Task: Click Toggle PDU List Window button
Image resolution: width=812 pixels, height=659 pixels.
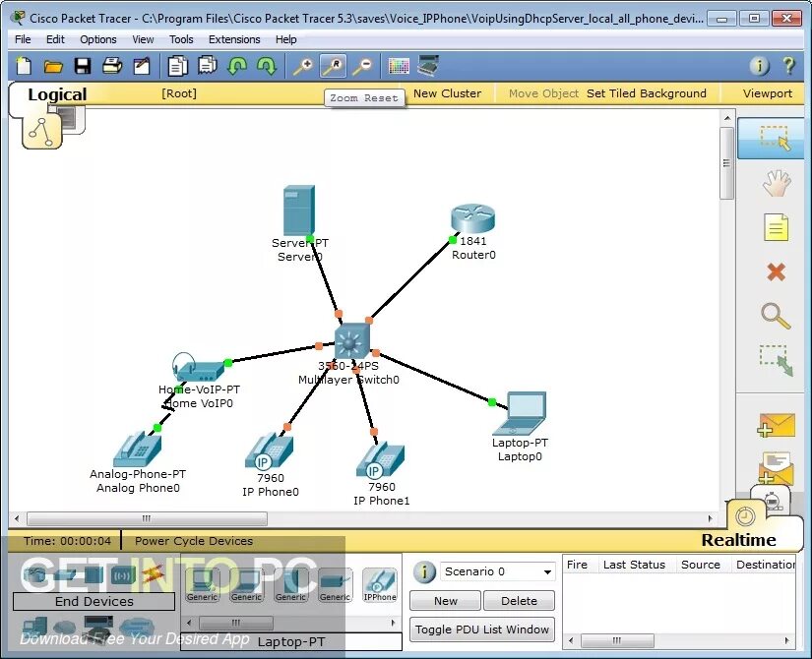Action: click(x=482, y=629)
